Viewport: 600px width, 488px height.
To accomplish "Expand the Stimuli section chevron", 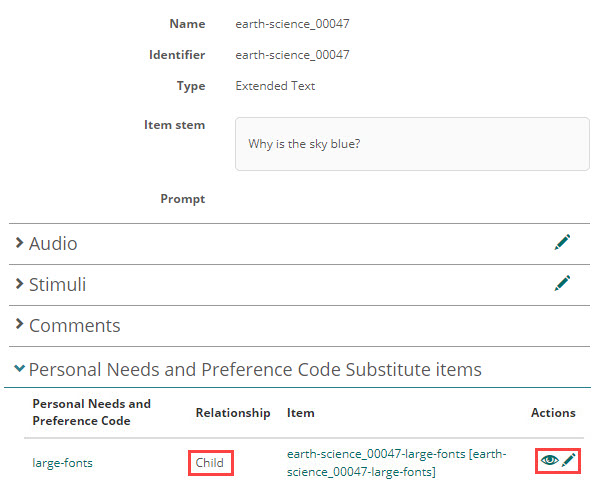I will [19, 284].
